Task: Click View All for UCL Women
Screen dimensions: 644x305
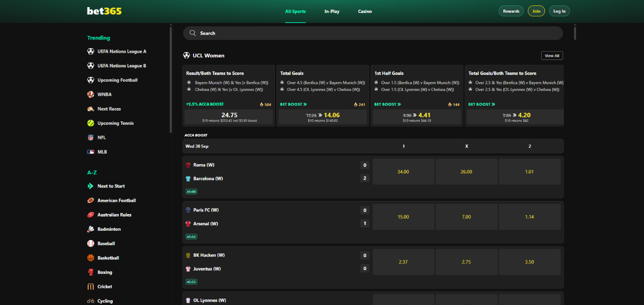Action: tap(552, 56)
